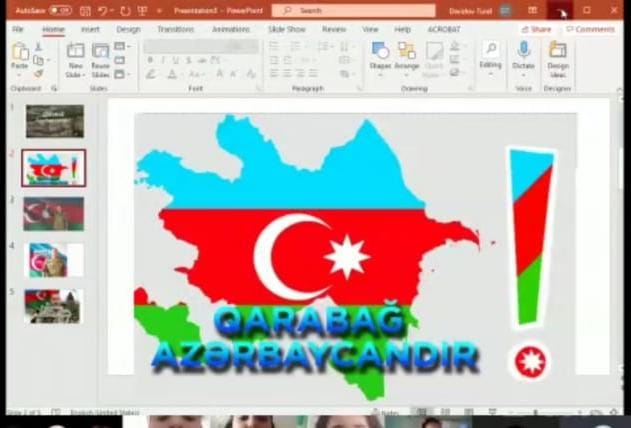Click the QARABAĞ AZƏRBAYCANDIR text on slide
631x428 pixels.
(x=315, y=338)
